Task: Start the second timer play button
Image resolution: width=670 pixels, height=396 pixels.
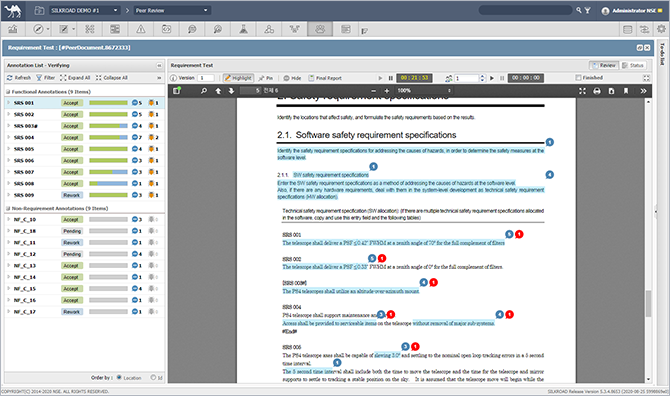Action: tap(492, 78)
